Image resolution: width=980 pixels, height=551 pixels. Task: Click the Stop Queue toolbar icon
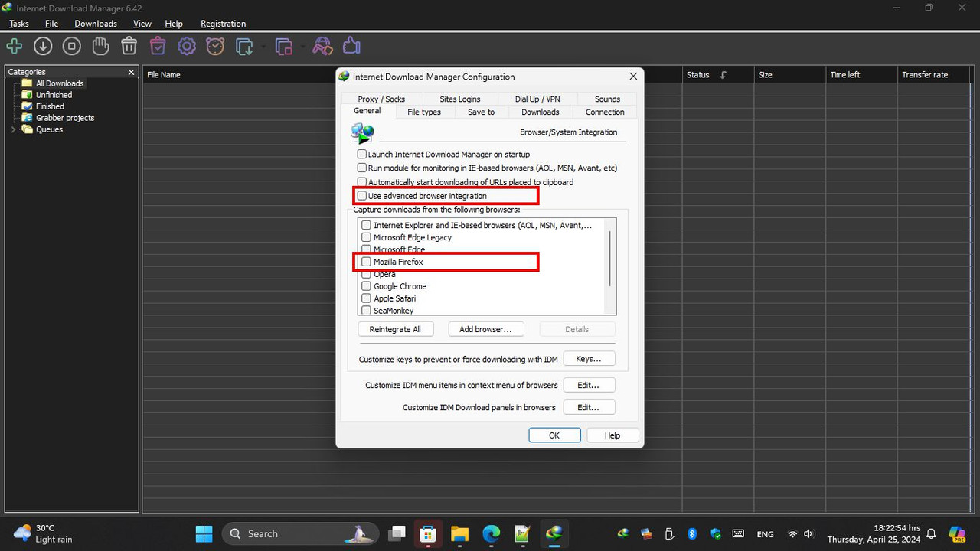pyautogui.click(x=284, y=47)
